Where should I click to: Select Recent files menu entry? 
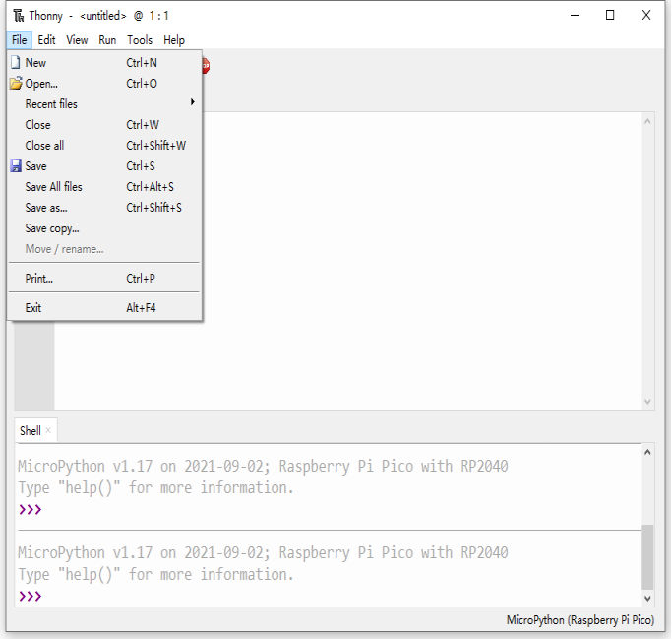click(104, 103)
